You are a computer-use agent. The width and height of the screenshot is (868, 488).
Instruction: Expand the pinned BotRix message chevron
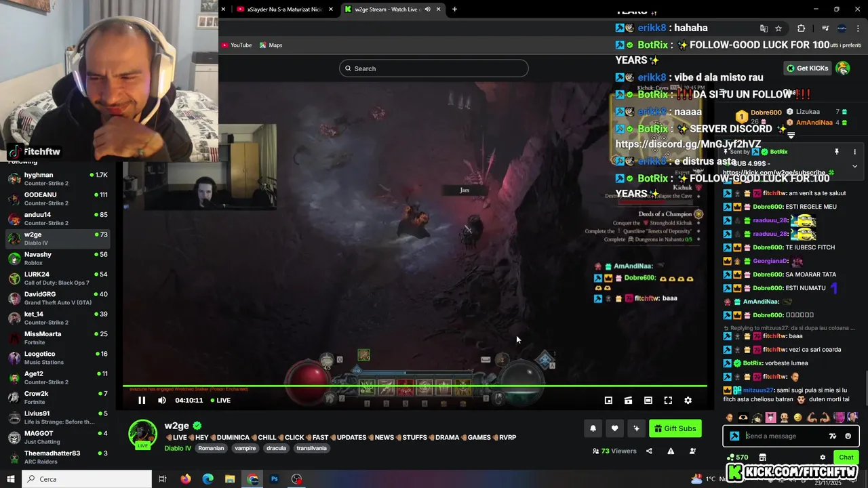pos(854,166)
